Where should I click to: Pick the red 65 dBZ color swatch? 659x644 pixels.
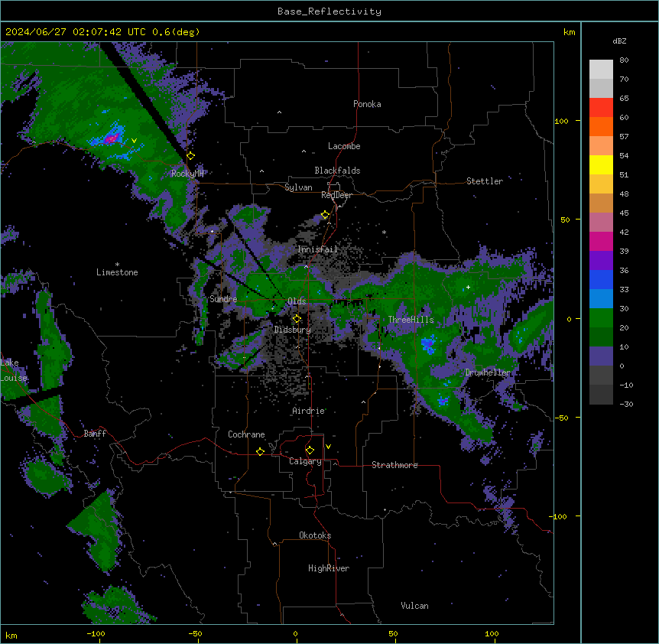tap(601, 108)
